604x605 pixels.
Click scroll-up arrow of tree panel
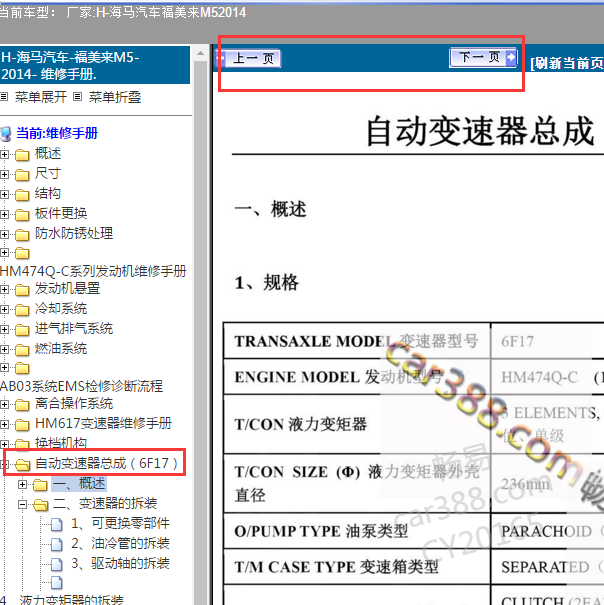[200, 54]
